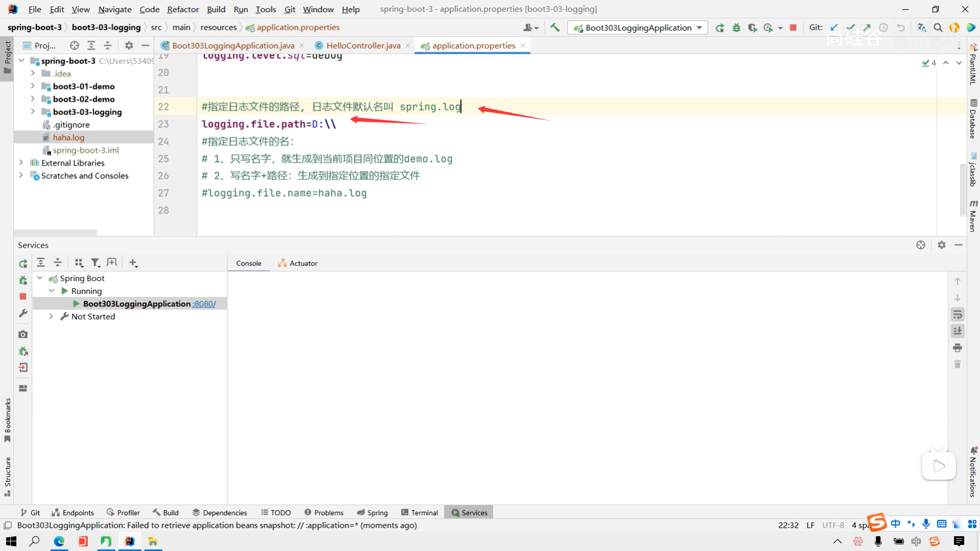Click the Build project hammer icon
980x551 pixels.
(555, 28)
